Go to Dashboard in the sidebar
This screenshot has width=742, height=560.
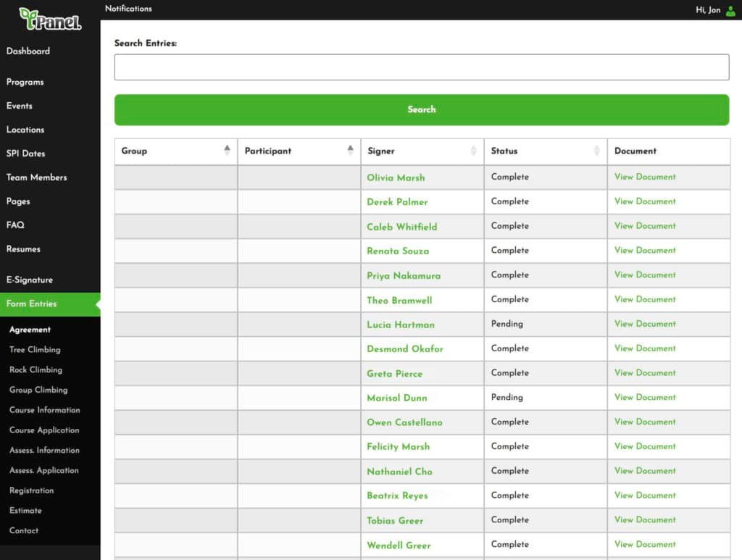[28, 51]
